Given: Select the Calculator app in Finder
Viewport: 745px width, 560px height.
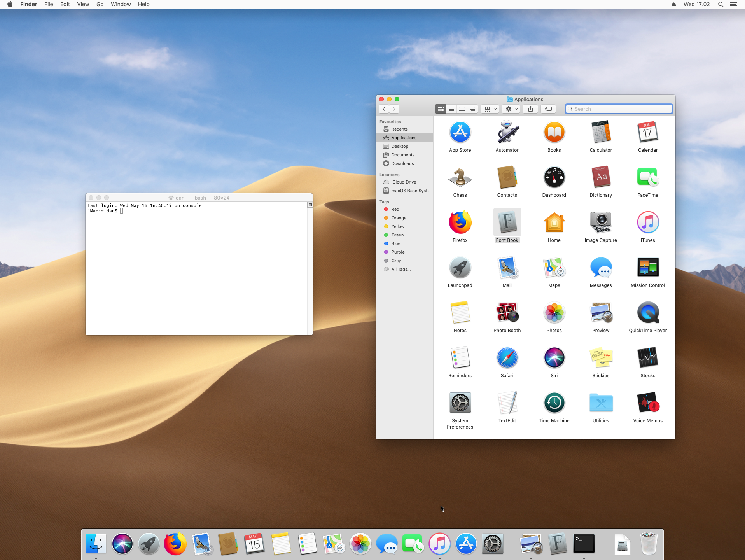Looking at the screenshot, I should [601, 133].
